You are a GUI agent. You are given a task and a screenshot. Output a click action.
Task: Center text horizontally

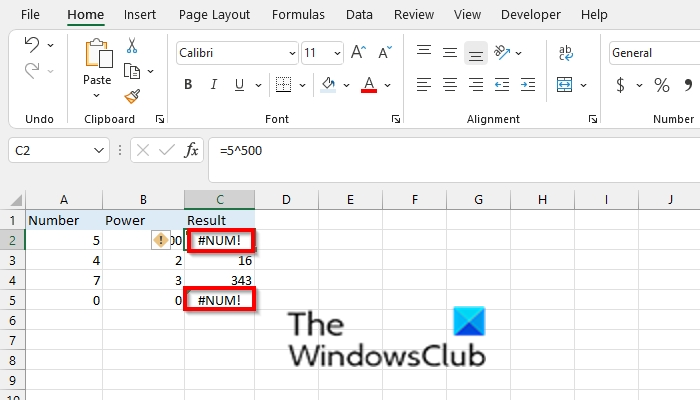click(450, 84)
